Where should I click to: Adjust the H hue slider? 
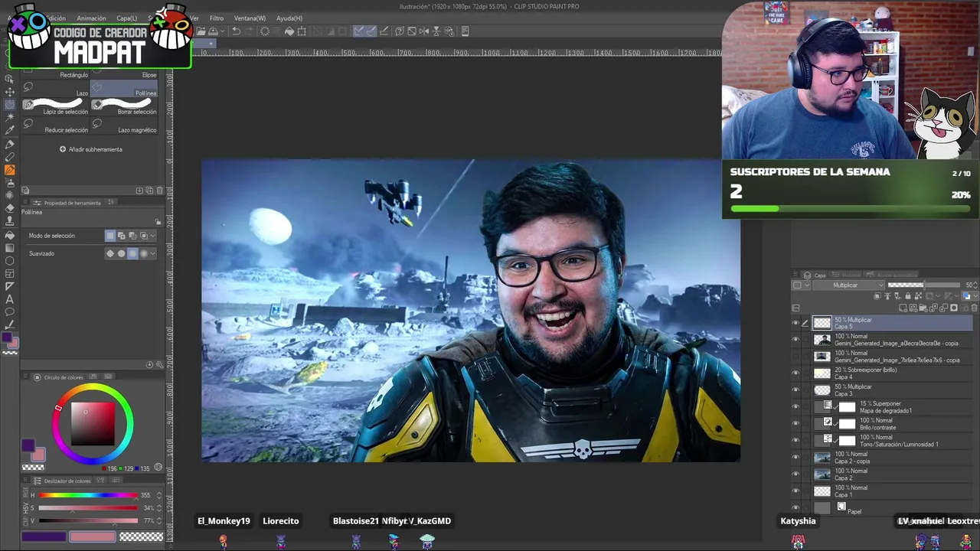coord(88,495)
